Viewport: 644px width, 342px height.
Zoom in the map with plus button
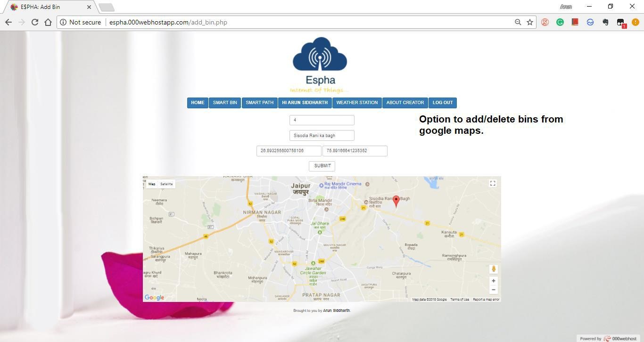click(494, 281)
